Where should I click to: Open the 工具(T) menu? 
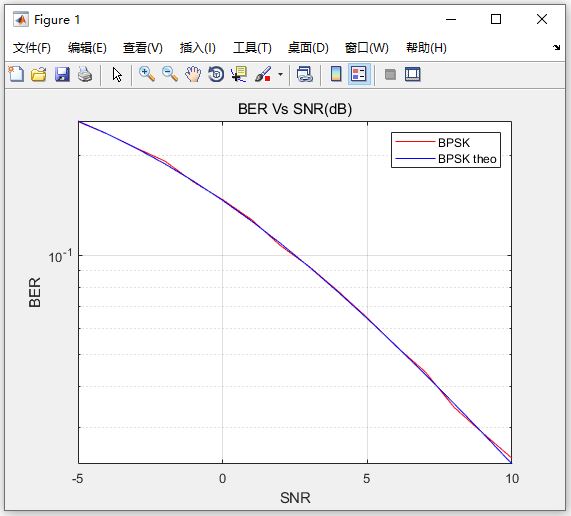(x=252, y=48)
